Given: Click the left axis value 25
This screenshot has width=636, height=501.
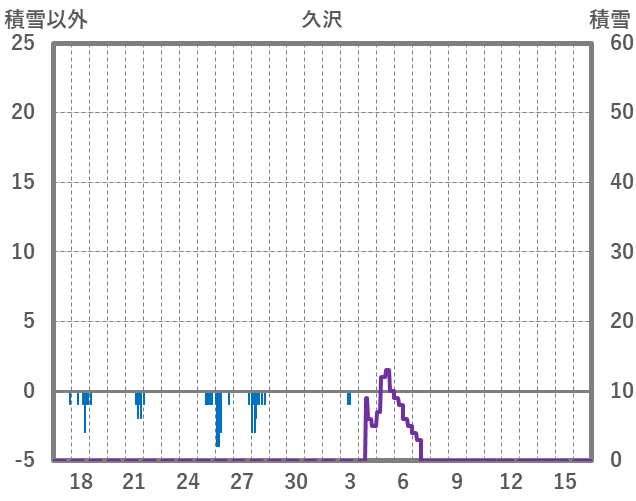Looking at the screenshot, I should 23,43.
